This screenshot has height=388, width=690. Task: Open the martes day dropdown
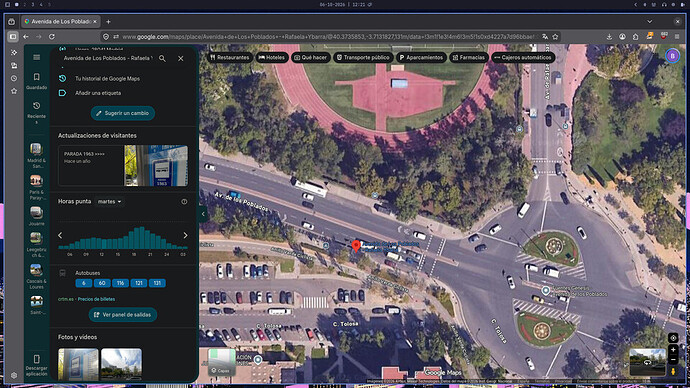click(109, 201)
